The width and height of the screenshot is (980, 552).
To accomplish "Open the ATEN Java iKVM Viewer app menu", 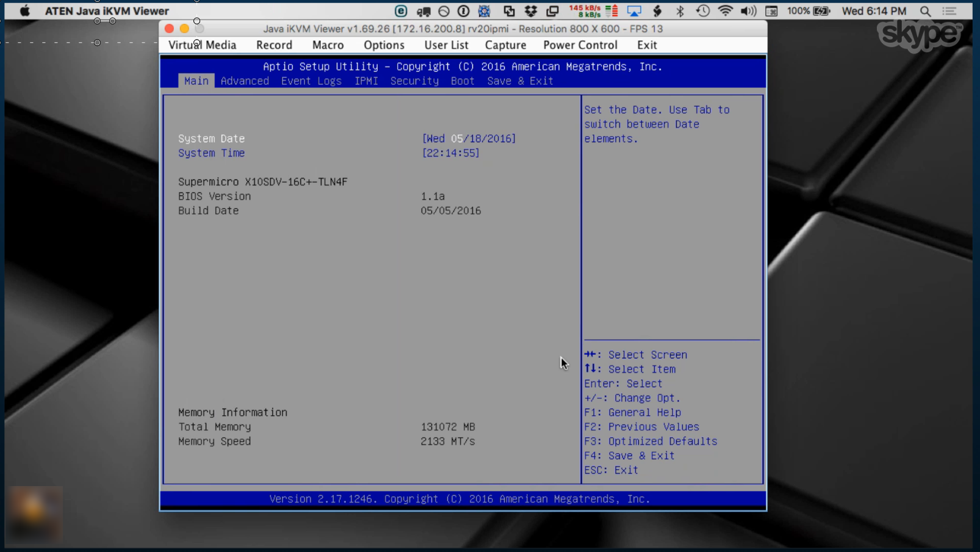I will 107,11.
